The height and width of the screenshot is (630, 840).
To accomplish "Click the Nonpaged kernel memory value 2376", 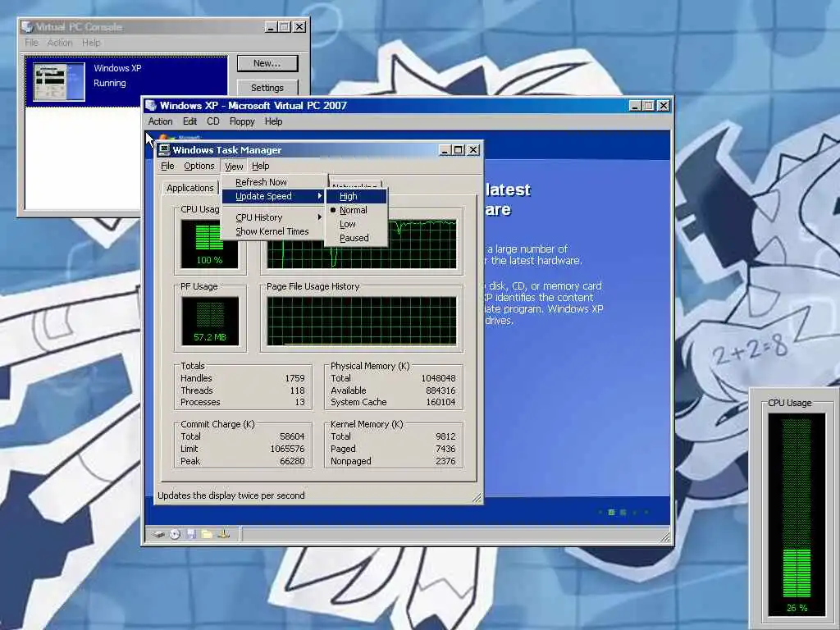I will [445, 461].
